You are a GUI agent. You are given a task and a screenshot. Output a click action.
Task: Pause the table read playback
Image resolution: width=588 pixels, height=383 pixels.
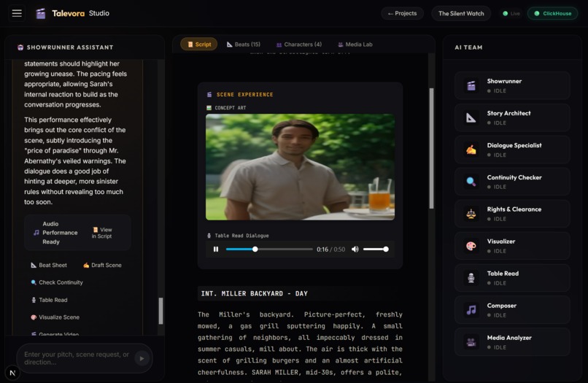(216, 249)
